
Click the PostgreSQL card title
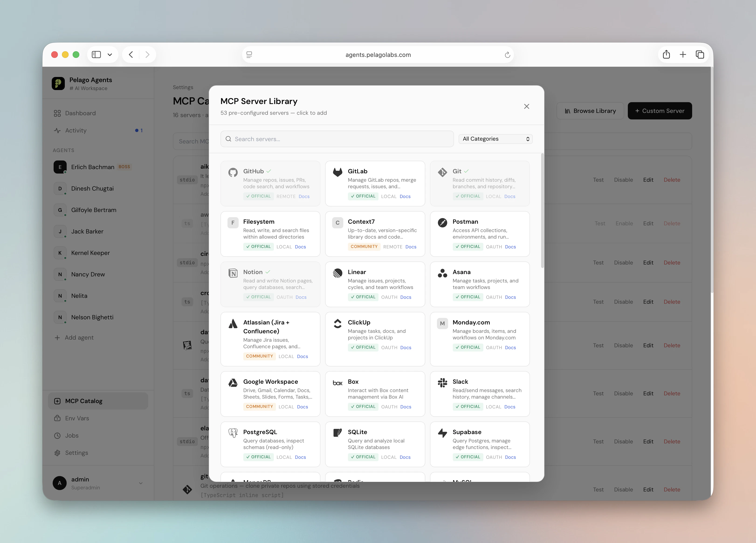point(260,432)
